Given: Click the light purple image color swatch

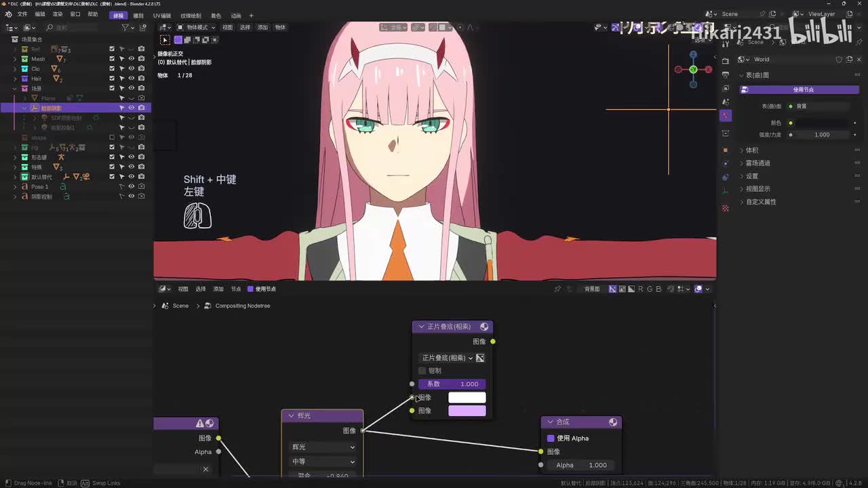Looking at the screenshot, I should [467, 411].
